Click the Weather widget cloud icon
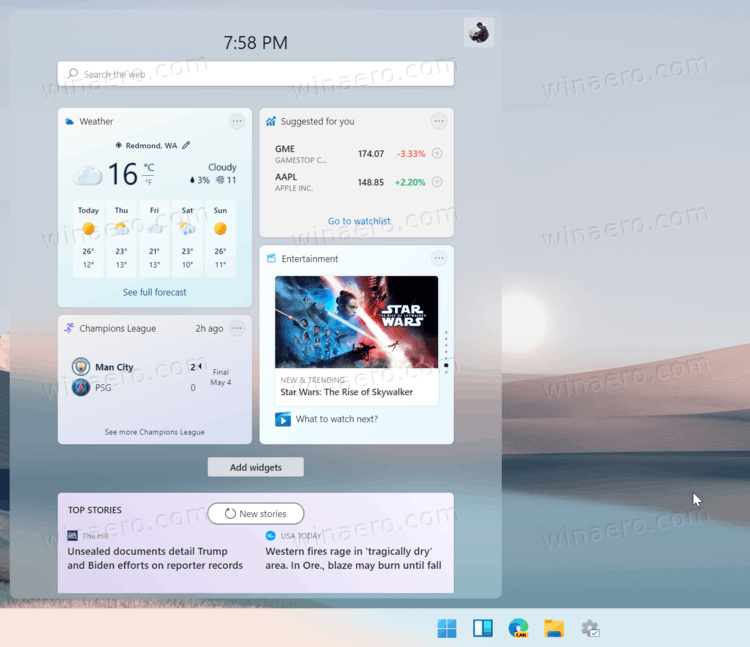Screen dimensions: 750x647 [69, 121]
